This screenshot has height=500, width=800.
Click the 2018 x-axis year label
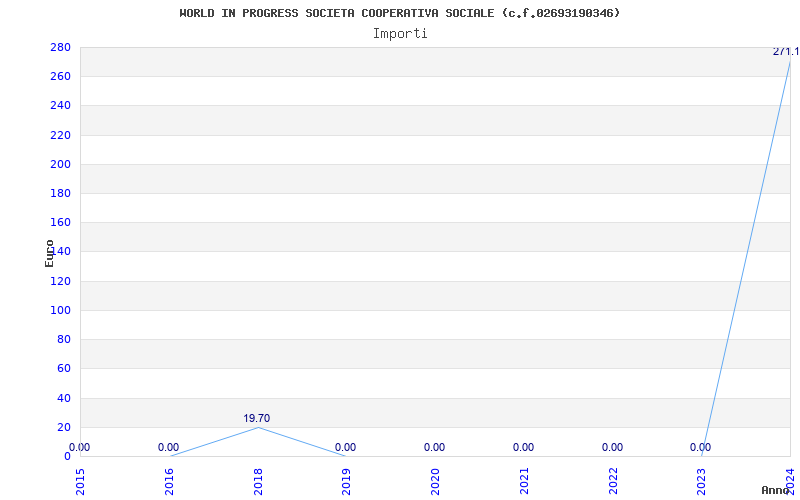[x=258, y=481]
